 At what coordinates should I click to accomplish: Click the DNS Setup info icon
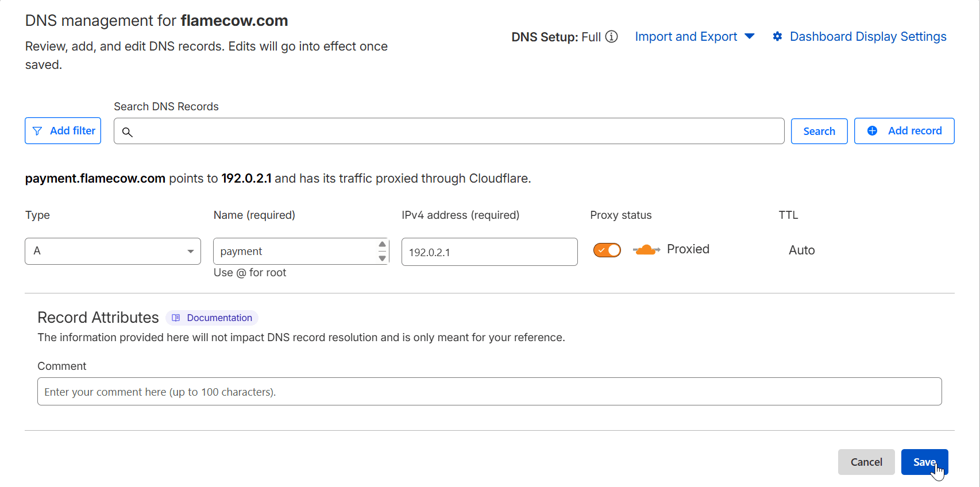coord(612,37)
